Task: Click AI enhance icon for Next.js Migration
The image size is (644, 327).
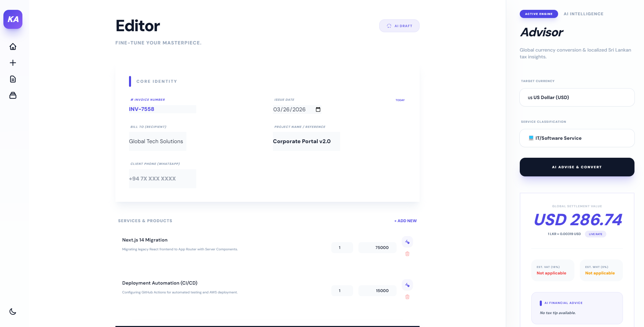Action: pyautogui.click(x=407, y=242)
